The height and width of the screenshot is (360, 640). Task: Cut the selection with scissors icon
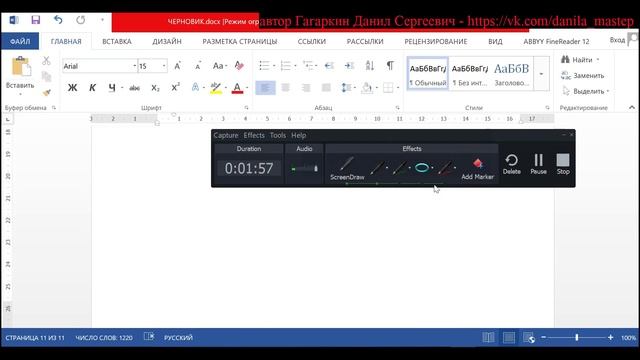(x=46, y=61)
